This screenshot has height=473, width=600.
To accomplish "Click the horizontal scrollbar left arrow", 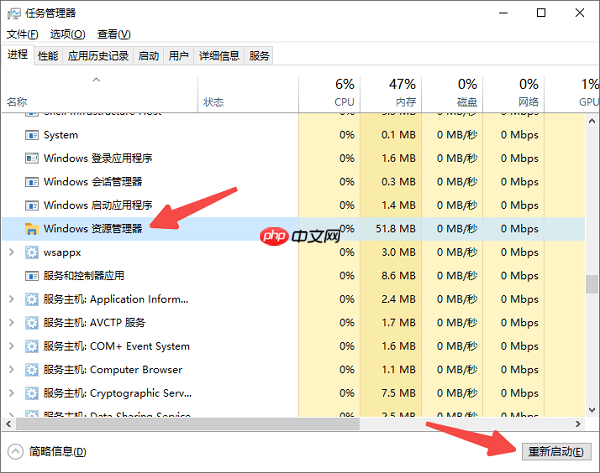I will coord(8,424).
